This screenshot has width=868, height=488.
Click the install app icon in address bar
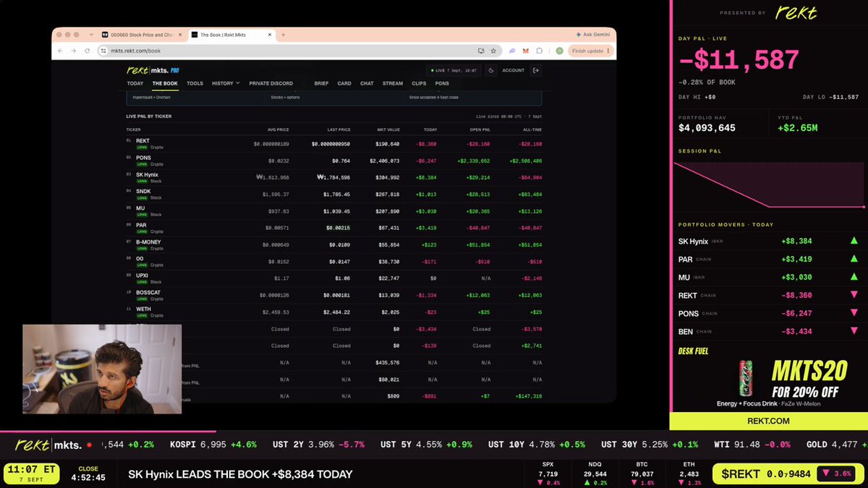pos(481,51)
